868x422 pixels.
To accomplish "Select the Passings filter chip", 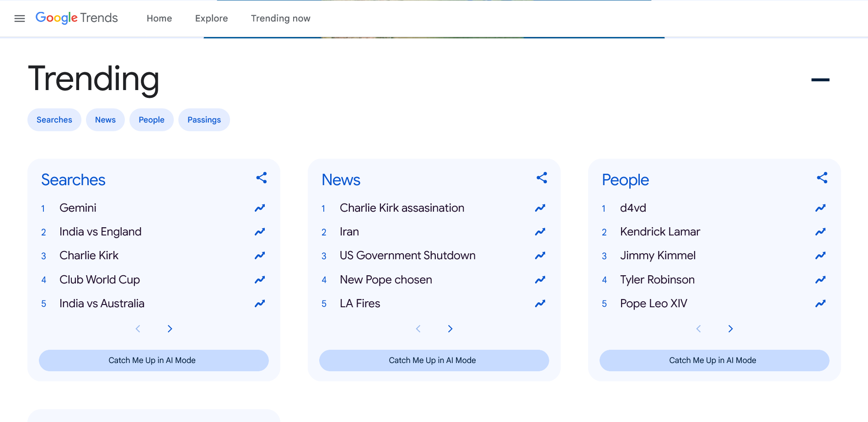I will pyautogui.click(x=204, y=120).
